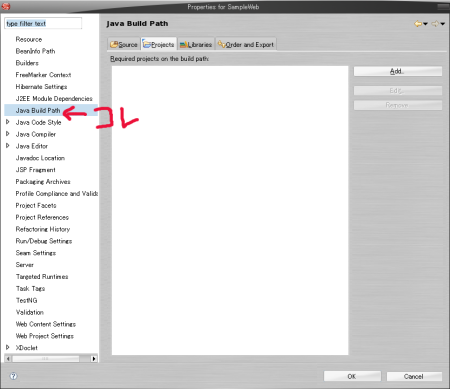Expand the Java Editor node

[8, 146]
